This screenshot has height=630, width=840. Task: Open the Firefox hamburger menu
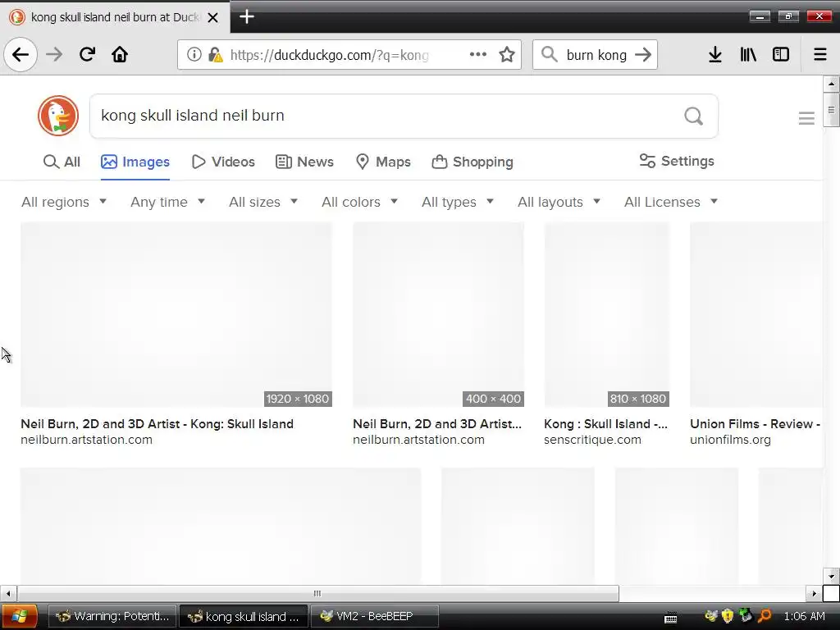click(820, 54)
